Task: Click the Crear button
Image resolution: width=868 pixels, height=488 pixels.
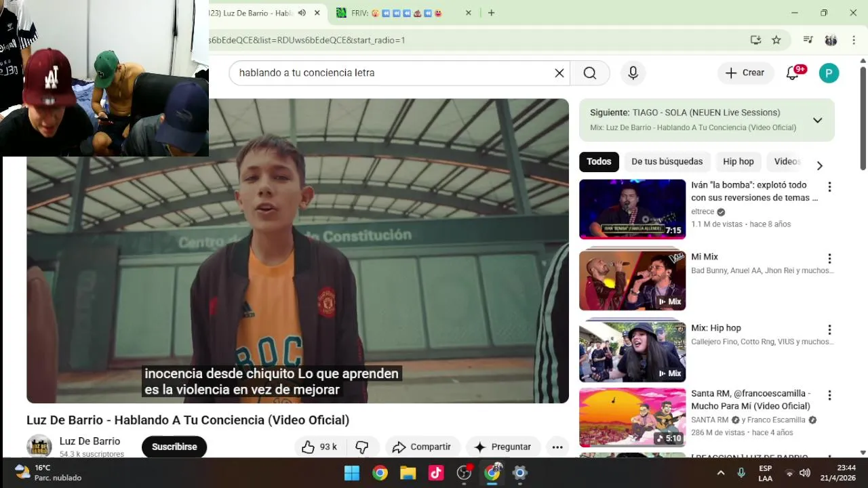Action: 745,73
